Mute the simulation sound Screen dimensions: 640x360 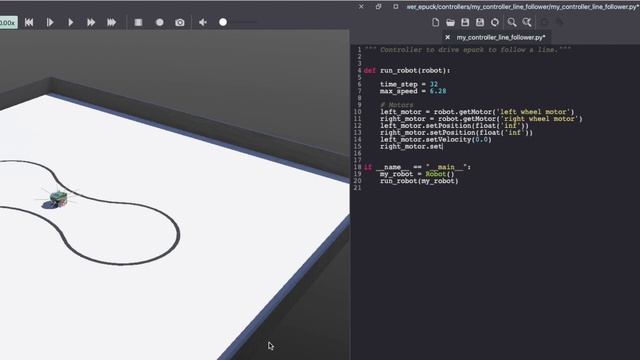(203, 22)
